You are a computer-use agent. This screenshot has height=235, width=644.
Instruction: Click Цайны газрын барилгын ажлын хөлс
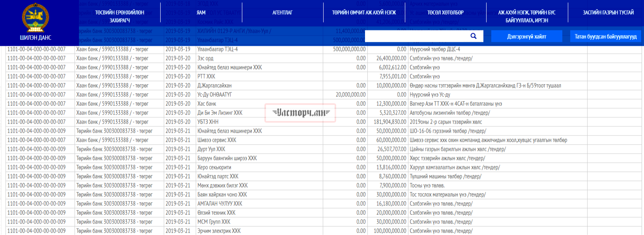[x=458, y=149]
